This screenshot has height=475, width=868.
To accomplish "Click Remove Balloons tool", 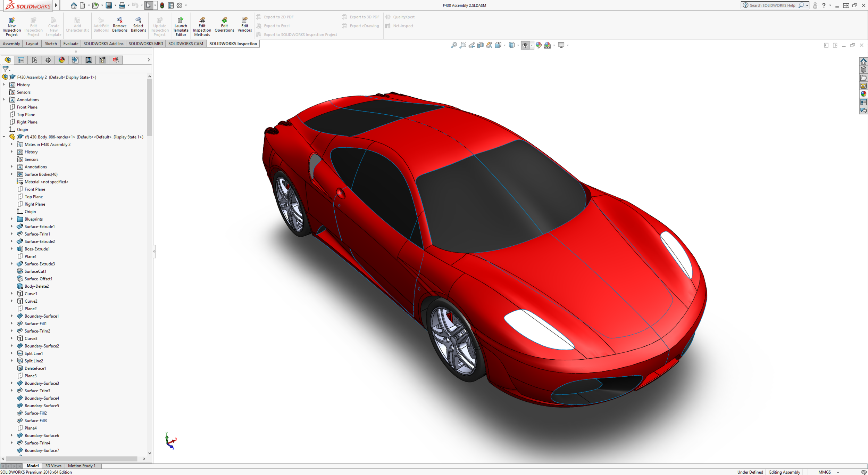I will 119,25.
